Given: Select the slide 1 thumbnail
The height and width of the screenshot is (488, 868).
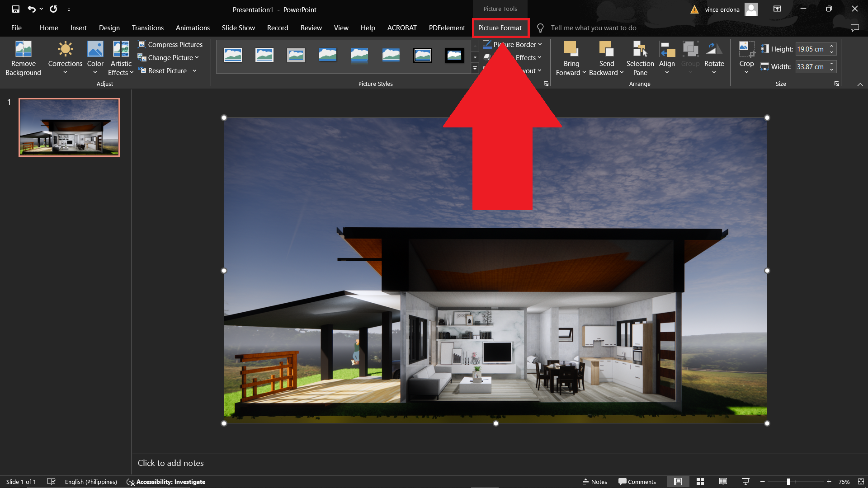Looking at the screenshot, I should 69,127.
